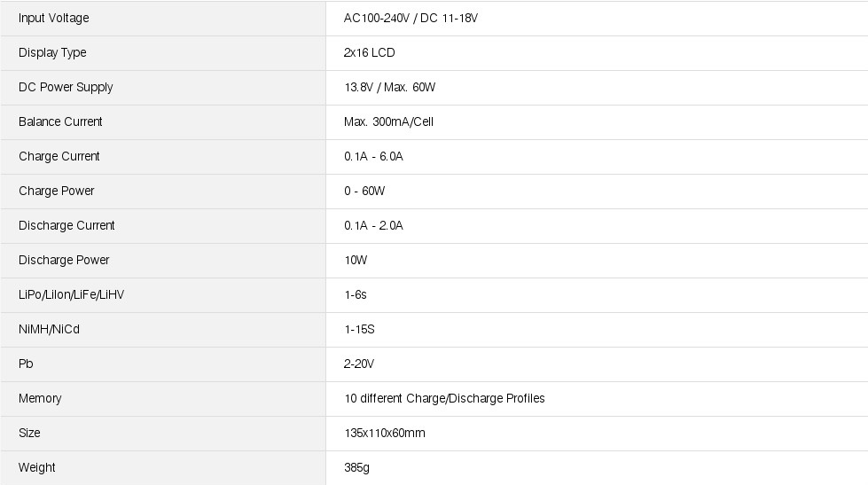Click the Input Voltage row label
This screenshot has width=868, height=485.
click(x=53, y=18)
